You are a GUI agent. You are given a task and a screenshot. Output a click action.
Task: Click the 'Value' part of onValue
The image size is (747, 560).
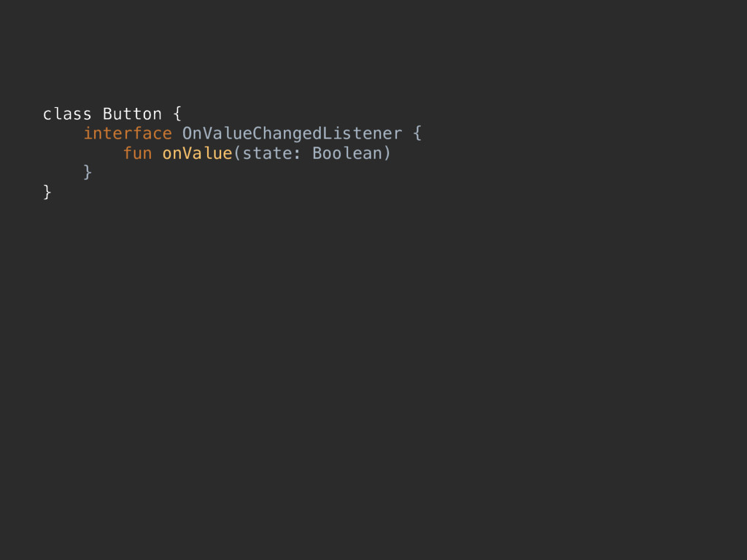point(207,153)
